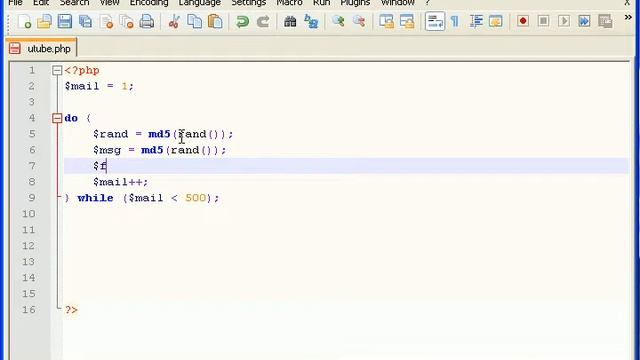Image resolution: width=640 pixels, height=360 pixels.
Task: Click line number 2 in margin
Action: pyautogui.click(x=31, y=86)
